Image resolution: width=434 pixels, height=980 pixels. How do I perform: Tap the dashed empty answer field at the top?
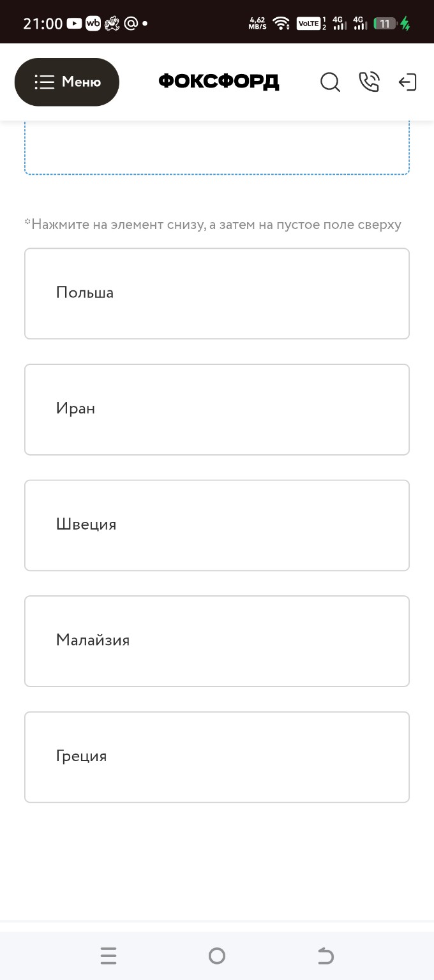[217, 147]
